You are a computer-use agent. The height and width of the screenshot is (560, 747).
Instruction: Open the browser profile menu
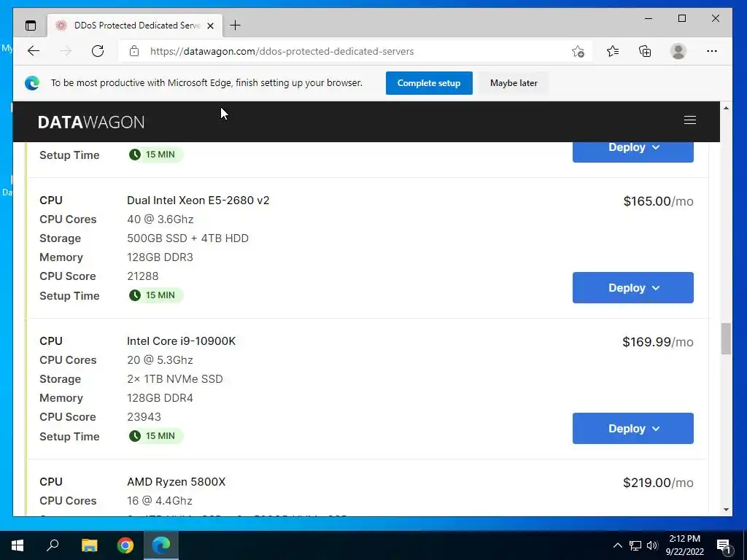[x=678, y=51]
